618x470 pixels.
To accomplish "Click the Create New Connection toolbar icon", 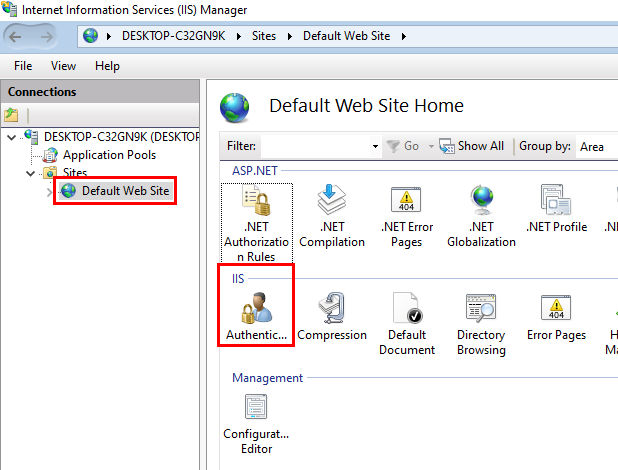I will pos(11,115).
